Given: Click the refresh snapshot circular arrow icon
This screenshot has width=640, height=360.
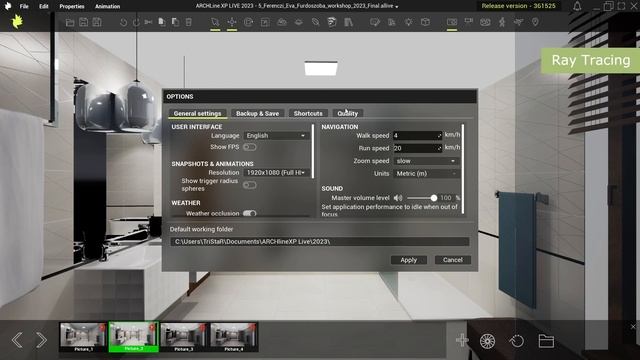Looking at the screenshot, I should [x=517, y=341].
